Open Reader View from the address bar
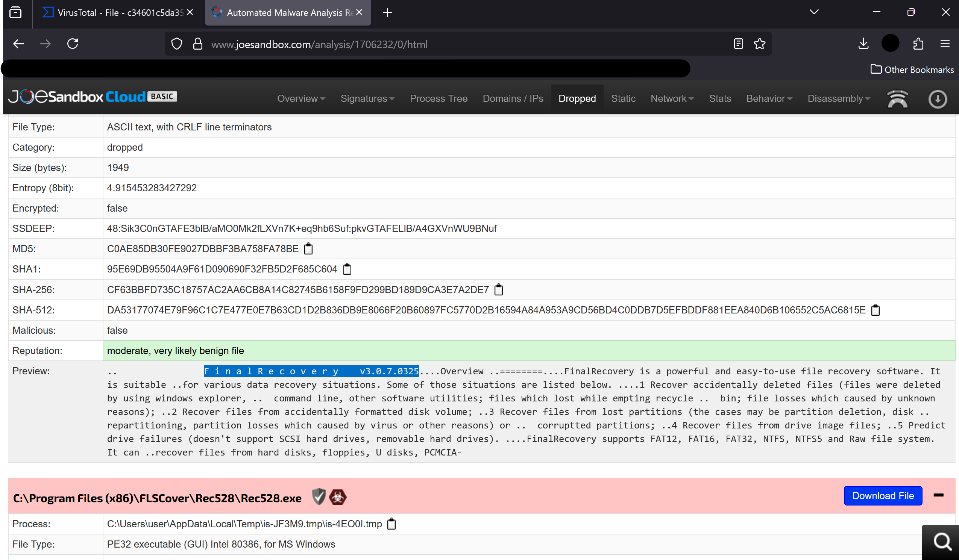 tap(738, 44)
